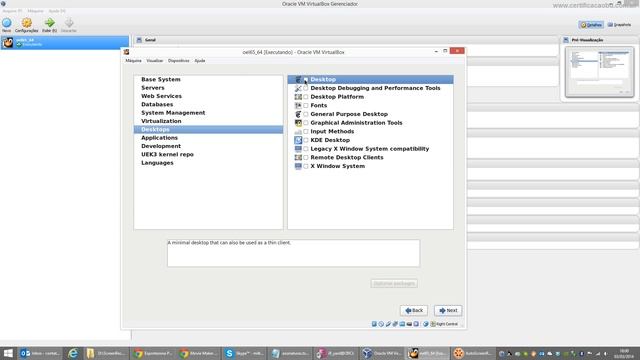Open Visualizar menu in the VM window

(x=154, y=60)
